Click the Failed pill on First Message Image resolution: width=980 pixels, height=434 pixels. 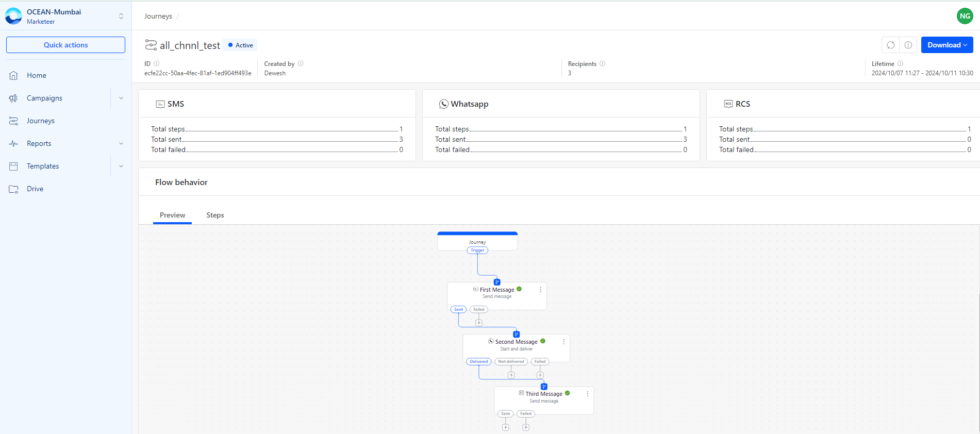click(479, 309)
